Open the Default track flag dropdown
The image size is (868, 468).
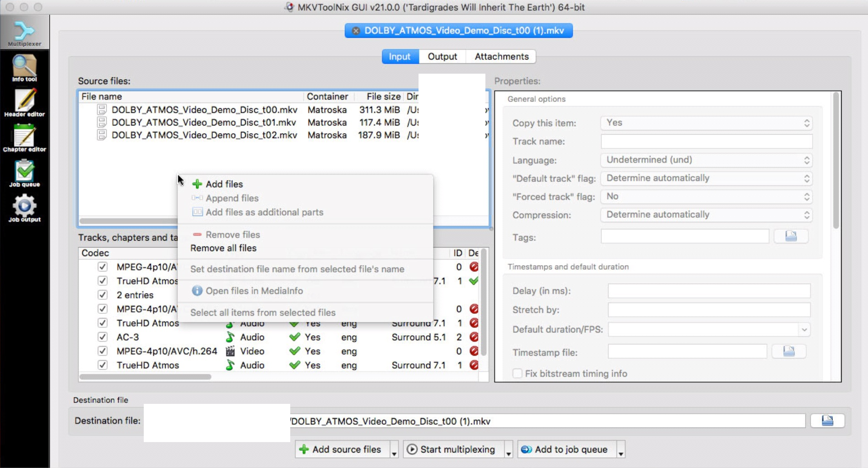pyautogui.click(x=707, y=178)
